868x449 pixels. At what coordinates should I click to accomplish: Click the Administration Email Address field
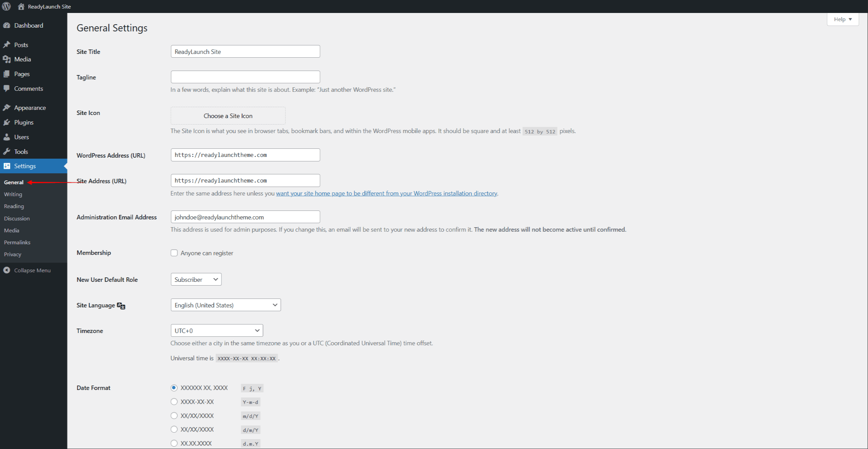[245, 217]
